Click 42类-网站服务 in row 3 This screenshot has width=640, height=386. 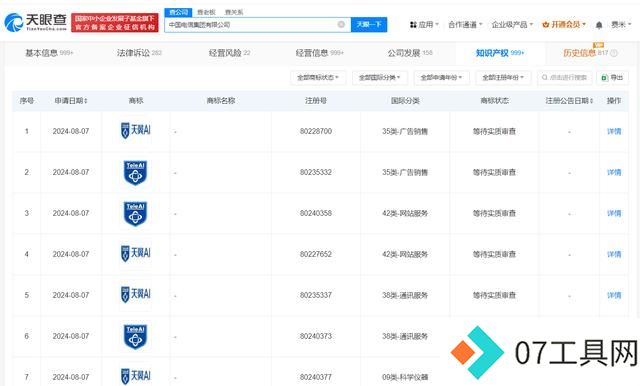(x=405, y=213)
